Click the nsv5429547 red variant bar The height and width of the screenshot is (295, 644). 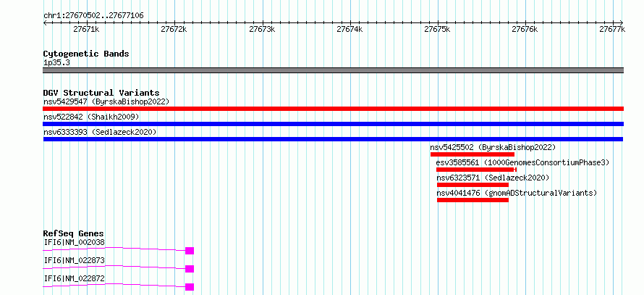[333, 109]
